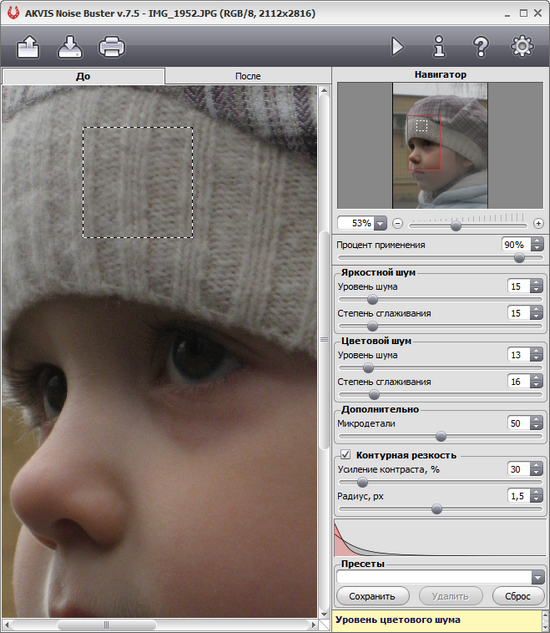Open an image file with upload icon

(28, 47)
